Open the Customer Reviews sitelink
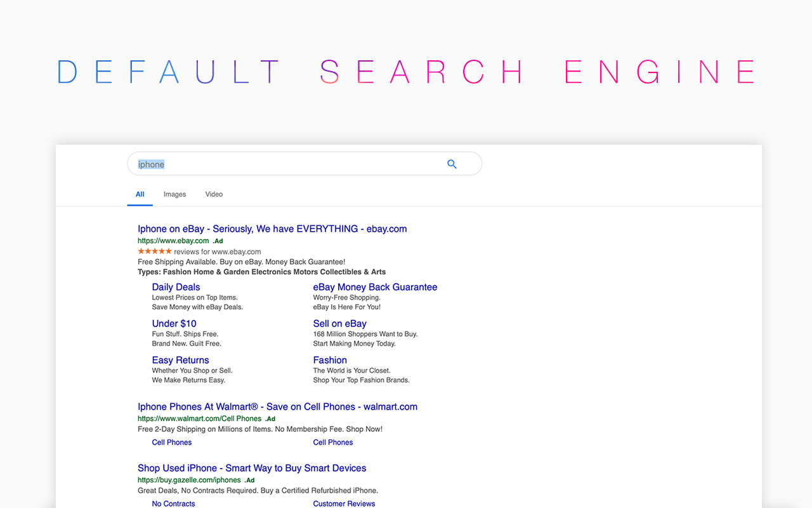The width and height of the screenshot is (812, 508). tap(344, 503)
